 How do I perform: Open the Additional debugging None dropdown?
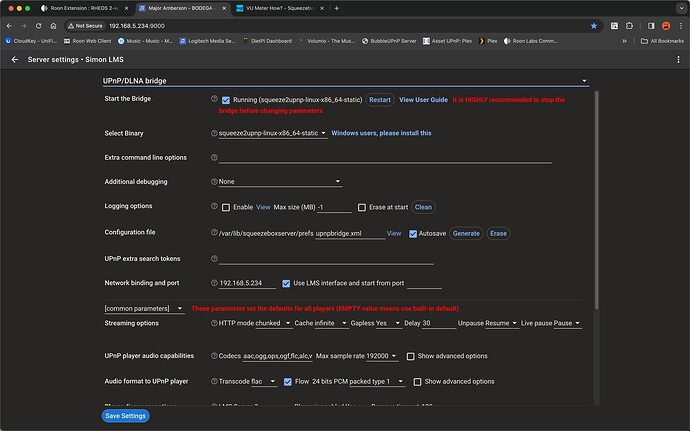[x=280, y=181]
